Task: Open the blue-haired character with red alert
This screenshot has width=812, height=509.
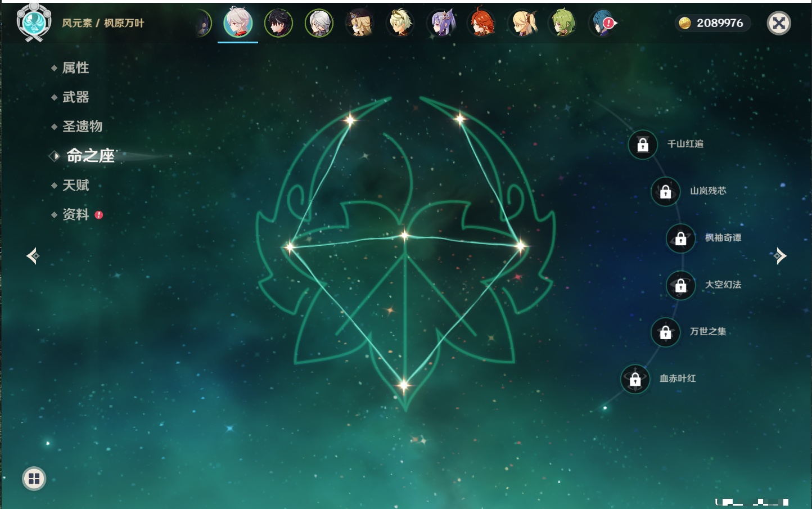Action: pyautogui.click(x=603, y=24)
